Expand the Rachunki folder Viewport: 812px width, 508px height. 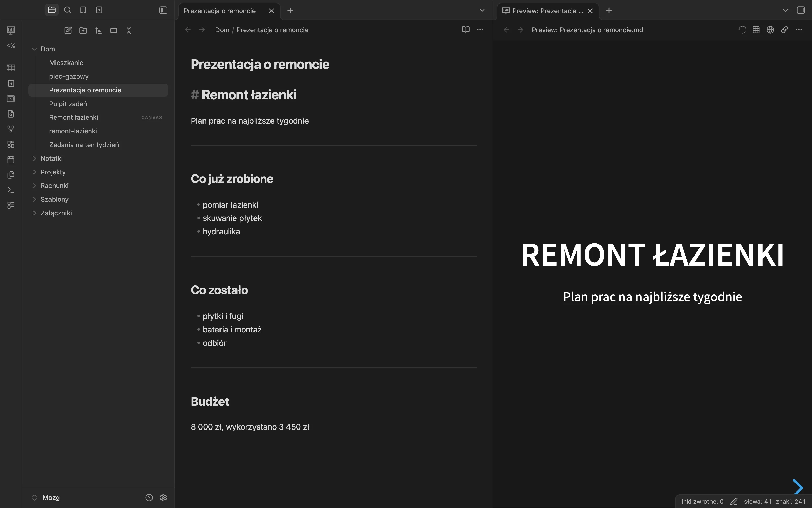coord(34,185)
